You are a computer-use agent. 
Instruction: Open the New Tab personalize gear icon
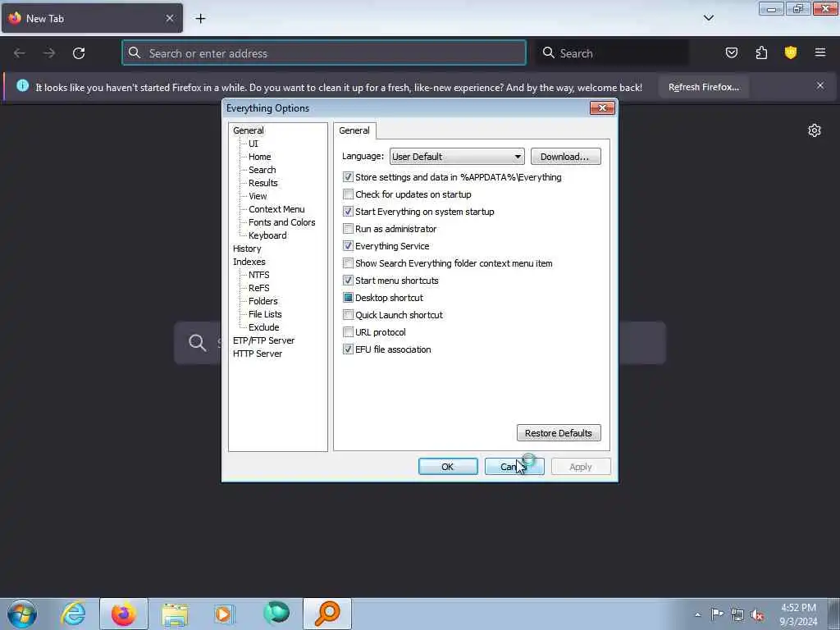click(815, 130)
